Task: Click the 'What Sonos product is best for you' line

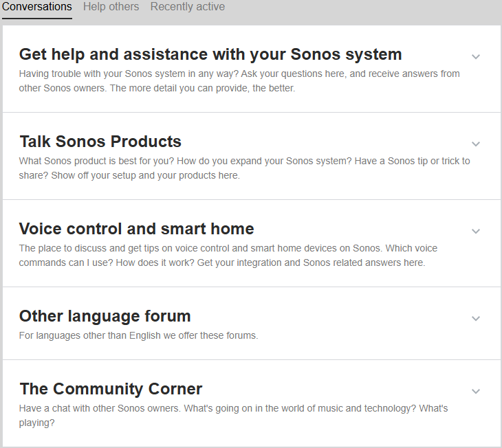Action: [244, 161]
